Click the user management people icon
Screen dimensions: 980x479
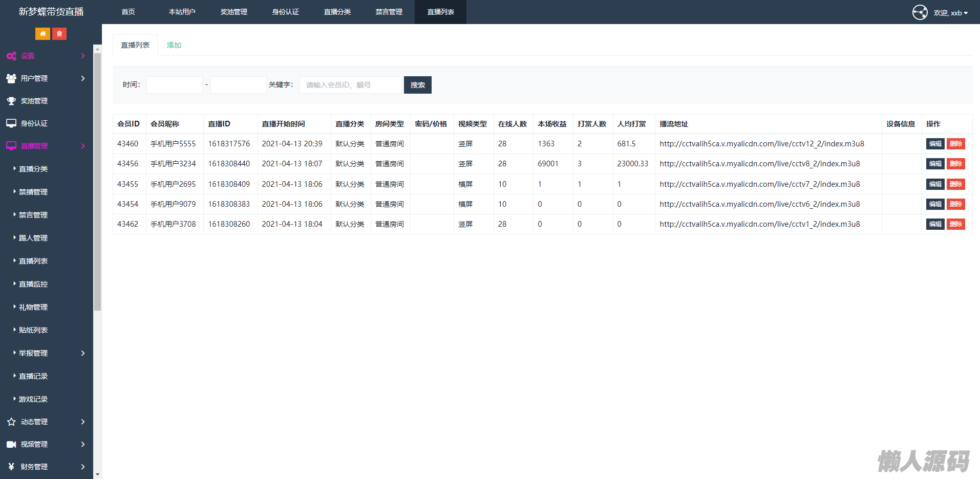click(x=11, y=78)
